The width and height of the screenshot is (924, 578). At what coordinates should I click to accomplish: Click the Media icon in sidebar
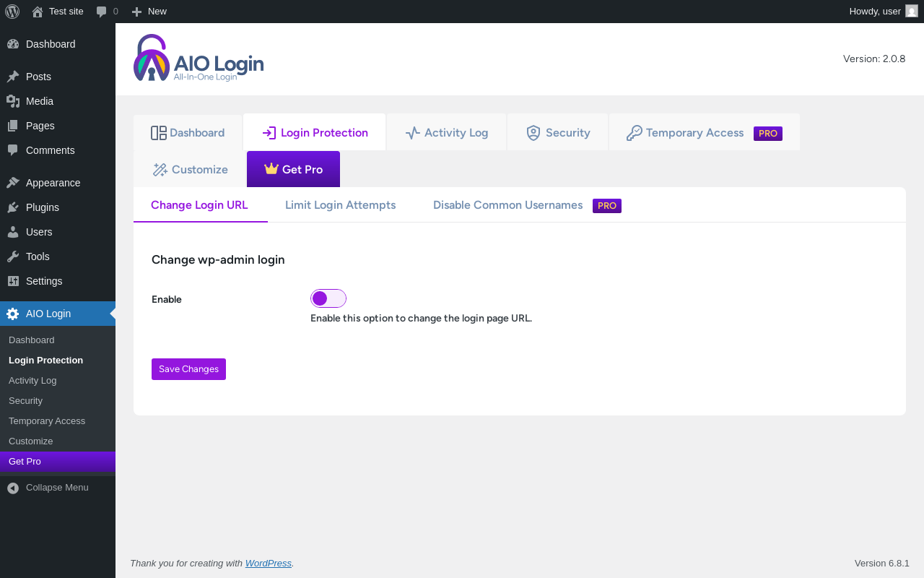click(x=13, y=101)
